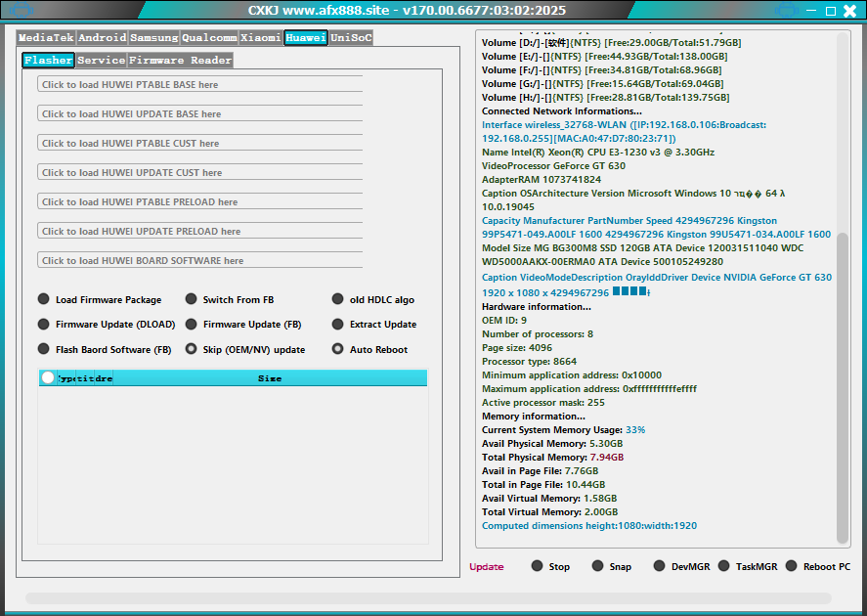
Task: Click 'OEM ID: 9' log line
Action: [503, 320]
